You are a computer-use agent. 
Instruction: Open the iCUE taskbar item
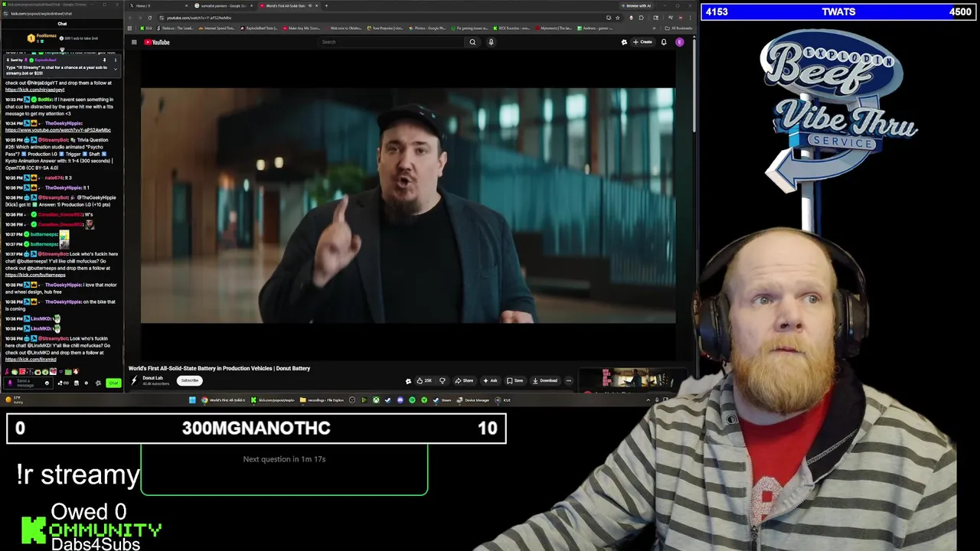pos(502,400)
